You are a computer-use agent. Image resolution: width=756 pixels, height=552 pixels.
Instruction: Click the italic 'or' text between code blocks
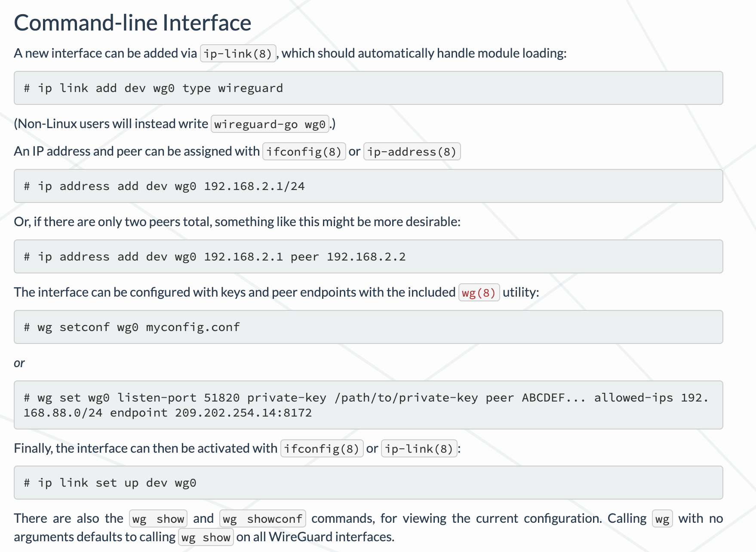click(19, 363)
